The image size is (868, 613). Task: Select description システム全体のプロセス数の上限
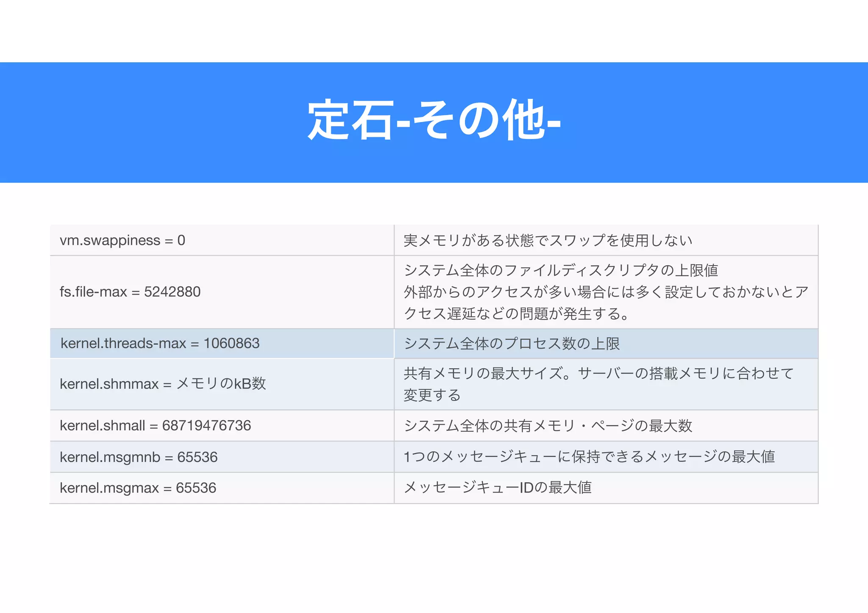pyautogui.click(x=512, y=343)
